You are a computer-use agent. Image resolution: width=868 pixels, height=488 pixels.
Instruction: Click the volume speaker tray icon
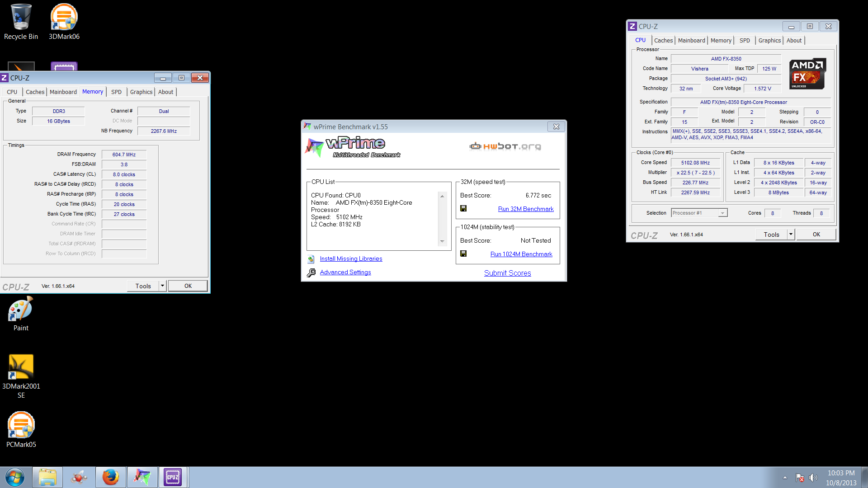click(813, 478)
